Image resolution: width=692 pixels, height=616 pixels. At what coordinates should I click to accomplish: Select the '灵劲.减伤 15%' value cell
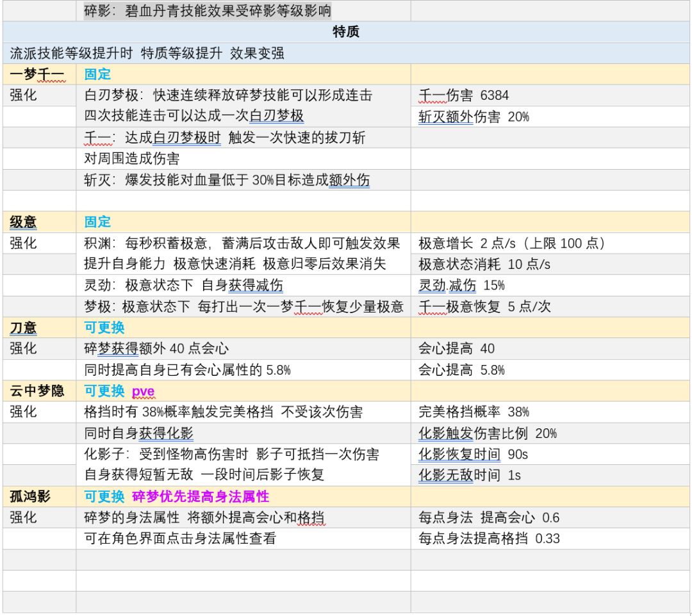[550, 286]
